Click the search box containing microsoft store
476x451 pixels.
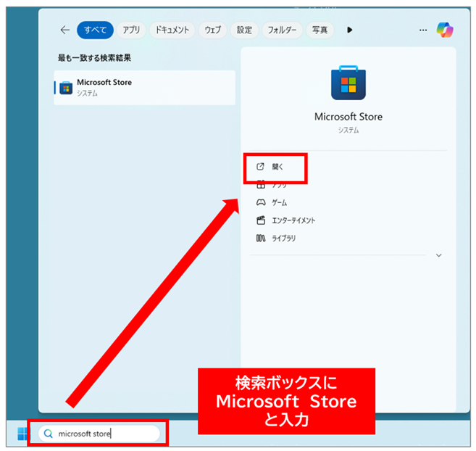point(99,434)
